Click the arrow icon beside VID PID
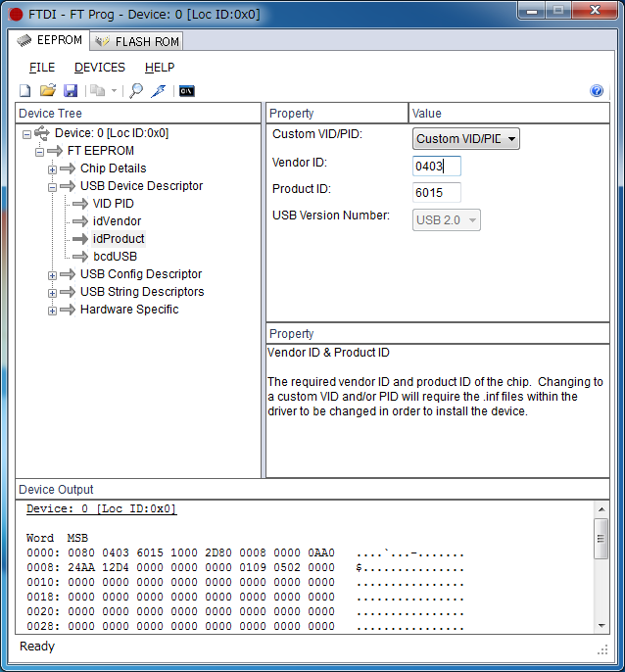The image size is (625, 672). click(80, 204)
